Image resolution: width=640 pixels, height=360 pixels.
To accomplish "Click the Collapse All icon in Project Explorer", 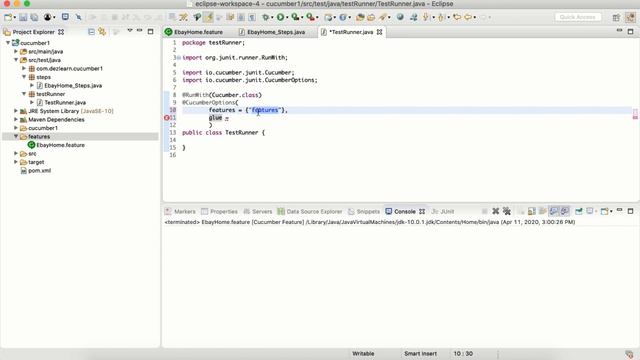I will click(x=91, y=31).
